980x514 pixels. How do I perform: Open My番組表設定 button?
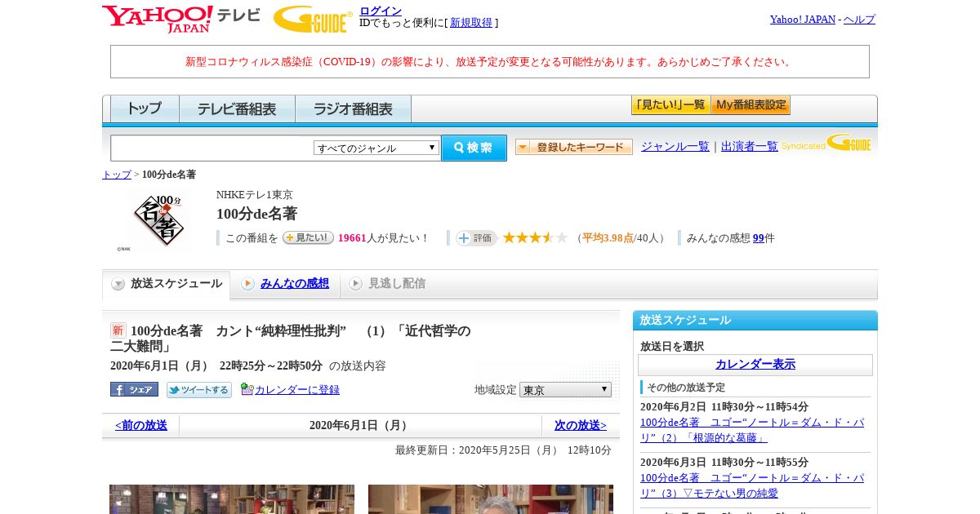click(x=751, y=105)
